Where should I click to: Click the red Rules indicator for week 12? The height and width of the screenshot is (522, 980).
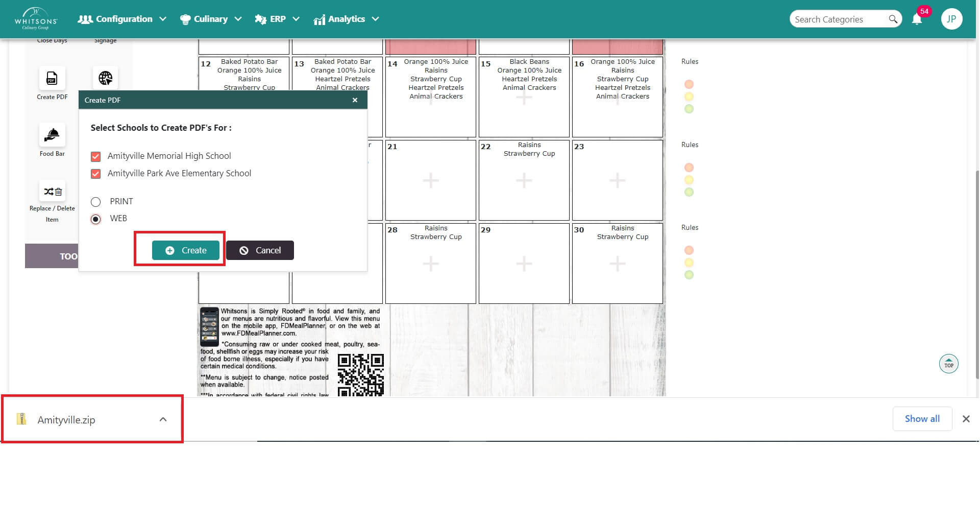pyautogui.click(x=689, y=84)
